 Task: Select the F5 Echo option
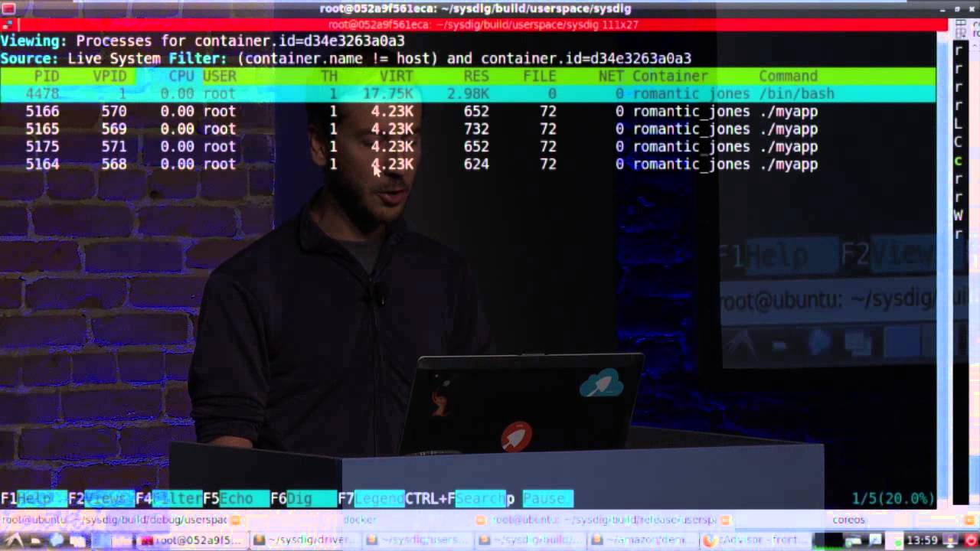coord(236,499)
